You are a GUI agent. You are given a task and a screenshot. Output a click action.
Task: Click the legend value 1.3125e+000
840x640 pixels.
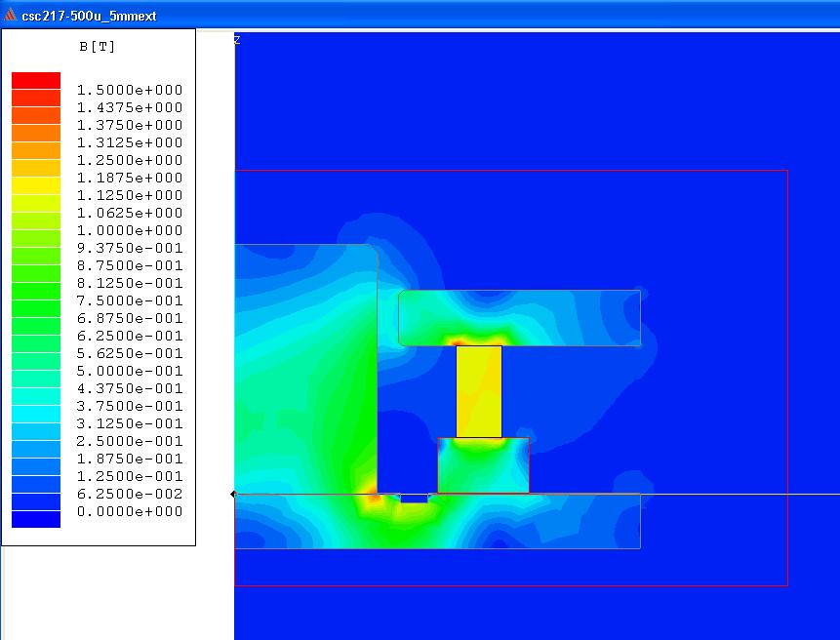click(x=130, y=143)
